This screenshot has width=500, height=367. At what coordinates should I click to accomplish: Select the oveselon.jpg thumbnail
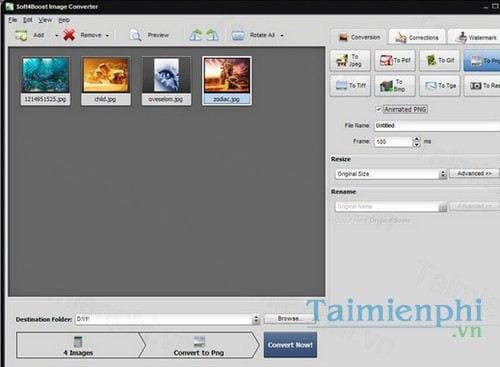[166, 81]
